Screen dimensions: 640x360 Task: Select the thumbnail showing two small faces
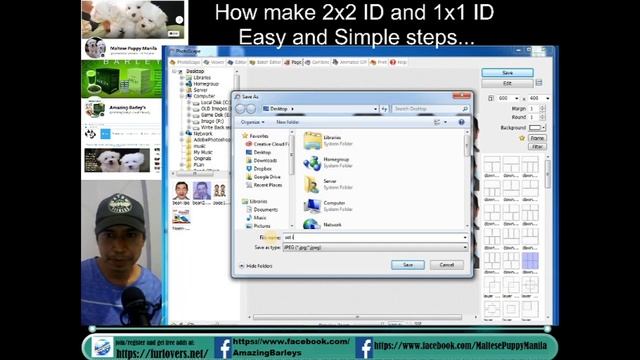pos(220,191)
